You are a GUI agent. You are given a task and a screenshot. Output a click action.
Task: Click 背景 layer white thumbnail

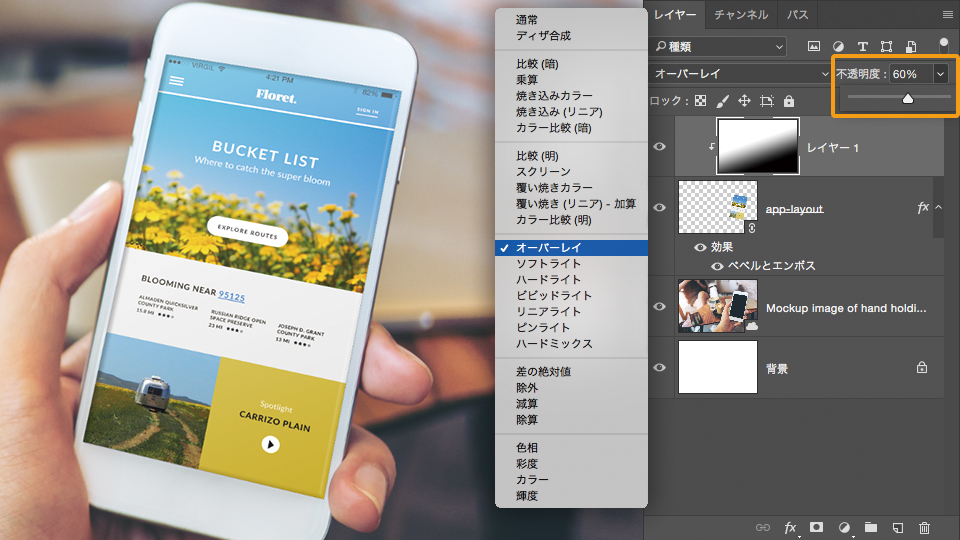tap(718, 367)
